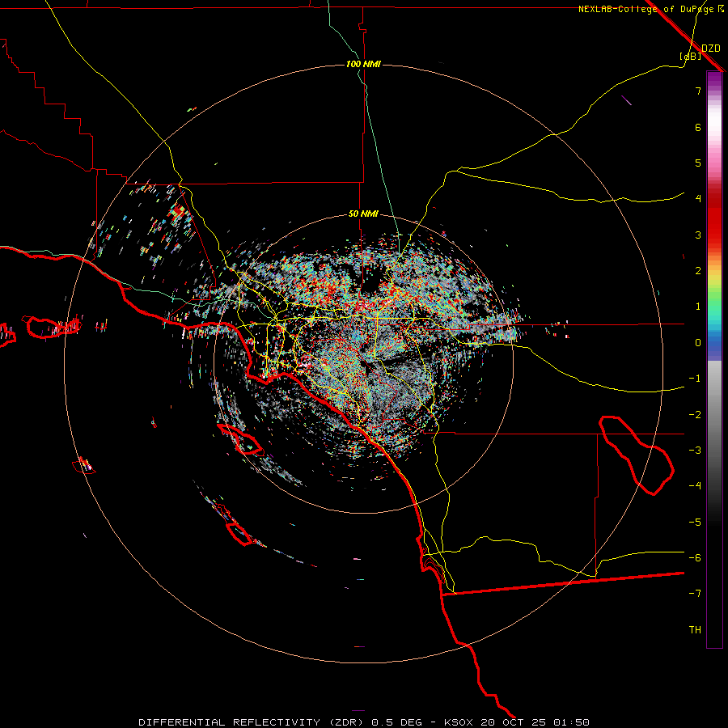Click the -4 scale value label
728x728 pixels.
695,485
